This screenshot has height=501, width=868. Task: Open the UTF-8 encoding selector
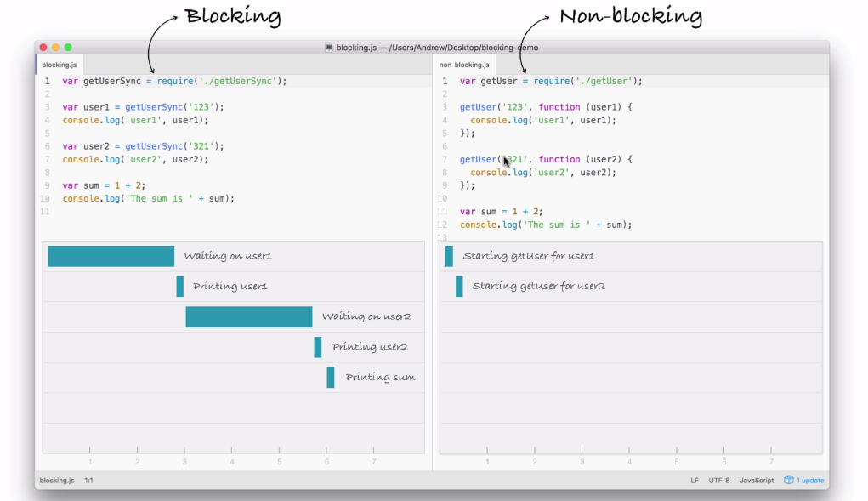click(x=719, y=481)
